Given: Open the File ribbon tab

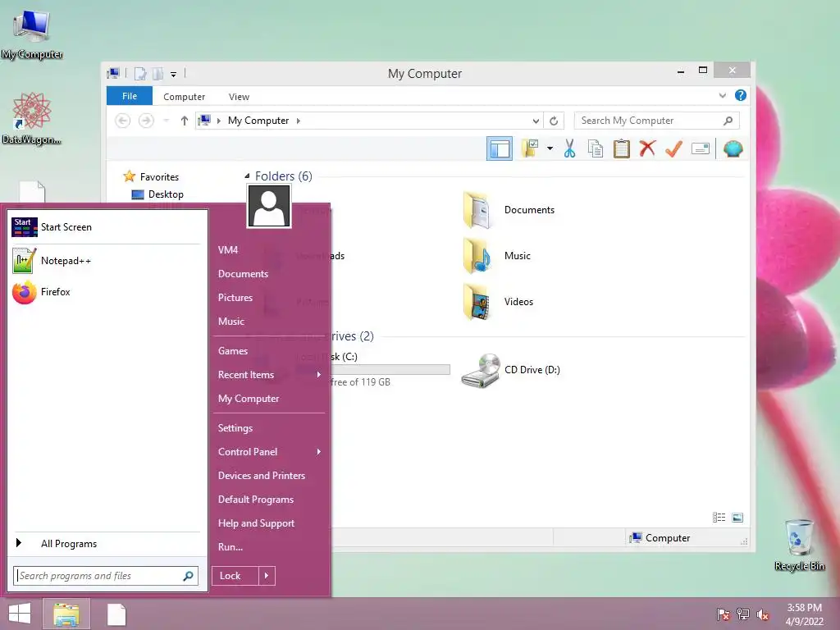Looking at the screenshot, I should point(130,96).
